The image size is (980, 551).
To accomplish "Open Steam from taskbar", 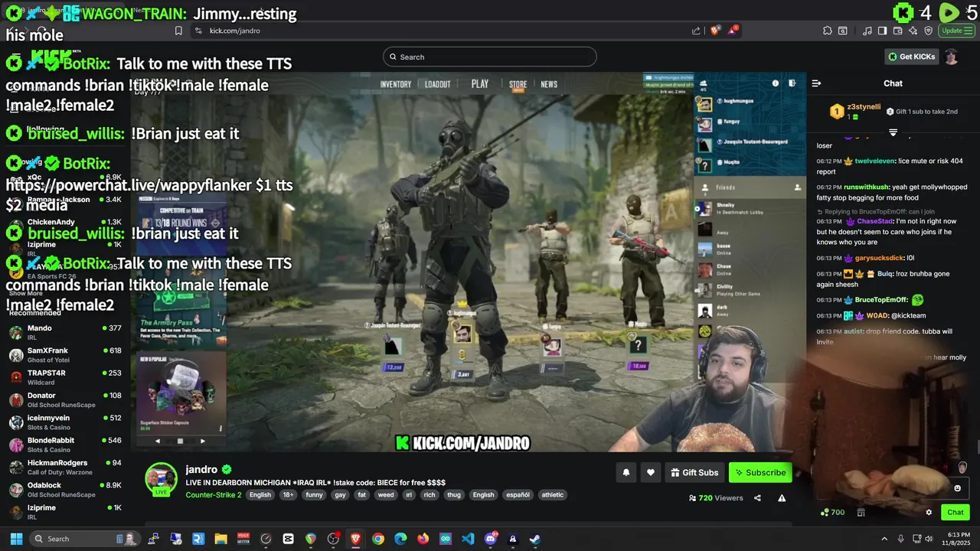I will point(535,539).
